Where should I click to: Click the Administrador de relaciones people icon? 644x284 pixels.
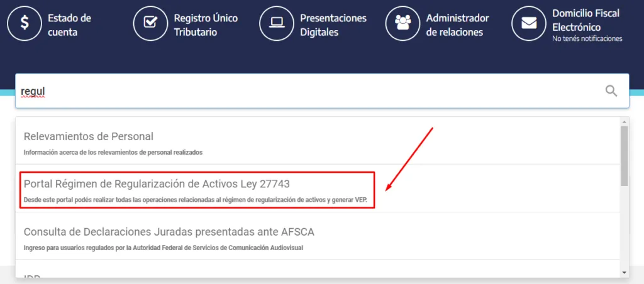[x=403, y=23]
